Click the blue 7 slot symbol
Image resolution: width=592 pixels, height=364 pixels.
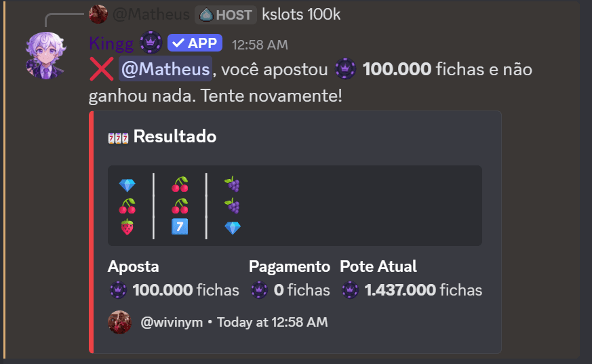(x=180, y=226)
